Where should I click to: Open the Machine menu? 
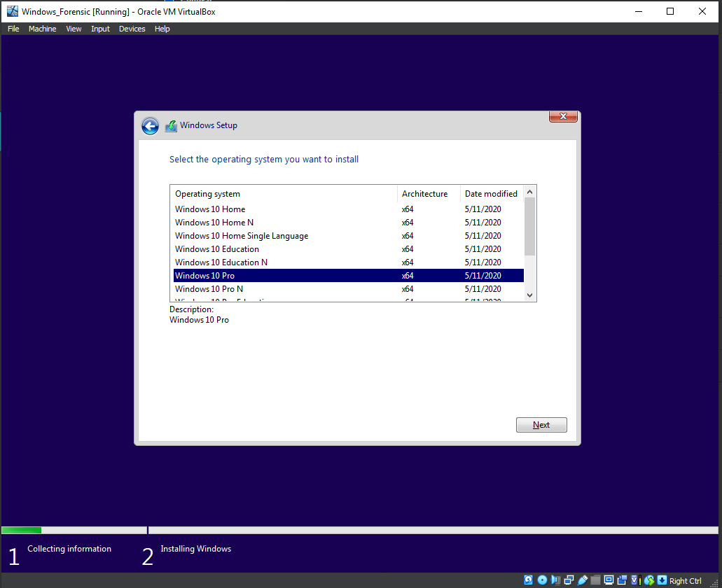[42, 29]
